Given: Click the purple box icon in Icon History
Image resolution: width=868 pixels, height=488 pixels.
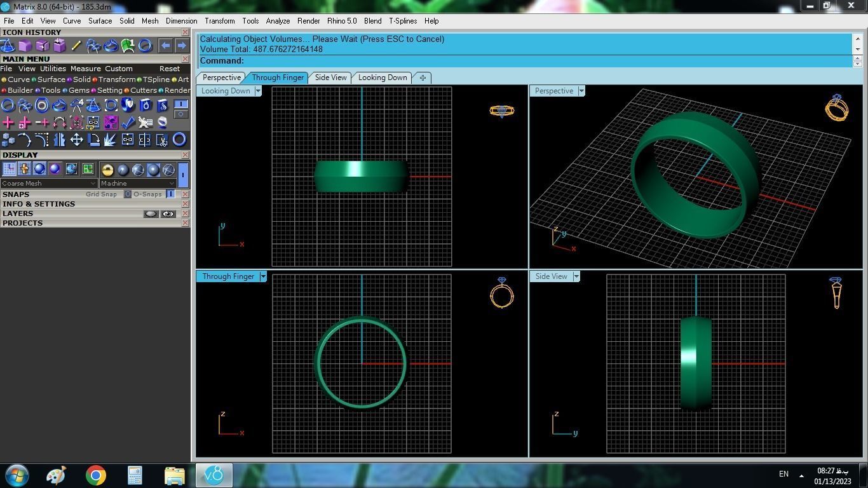Looking at the screenshot, I should (25, 46).
